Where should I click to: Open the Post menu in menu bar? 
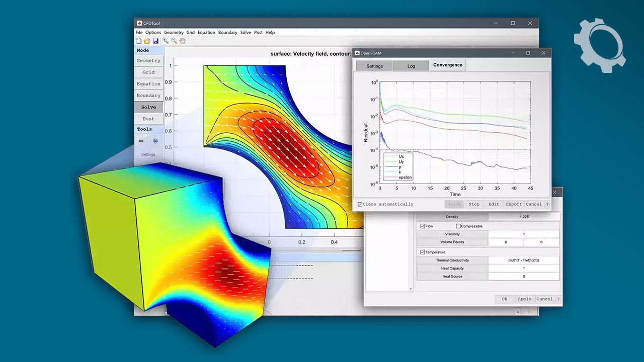click(258, 33)
